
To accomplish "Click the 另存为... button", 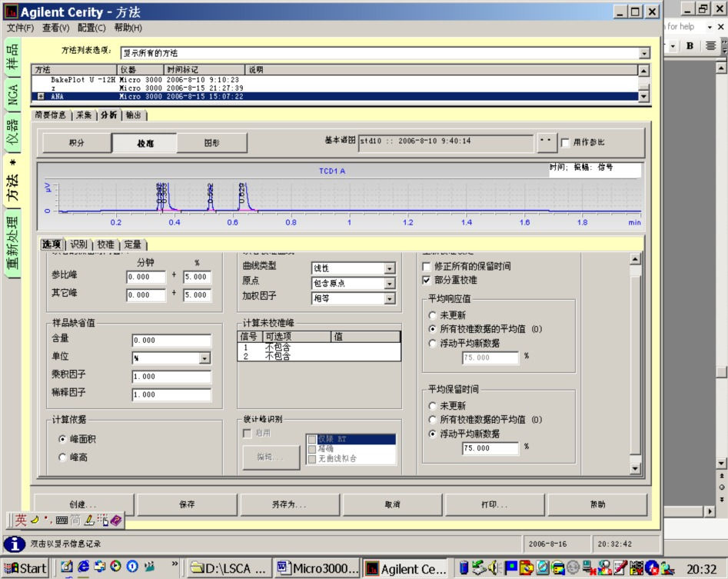I will (x=289, y=504).
